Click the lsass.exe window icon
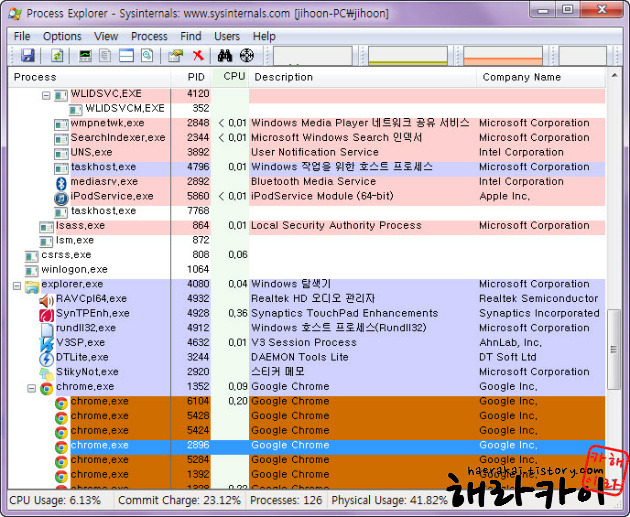Viewport: 630px width, 517px height. [x=47, y=227]
